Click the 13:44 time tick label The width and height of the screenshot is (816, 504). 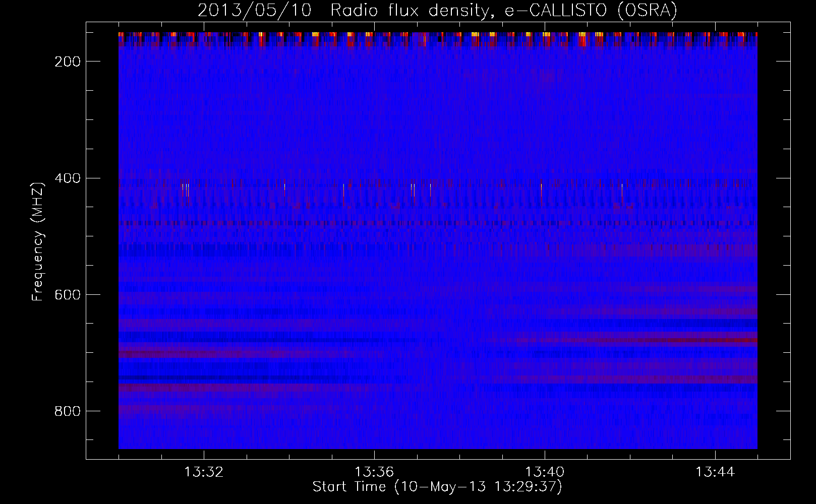tap(715, 472)
